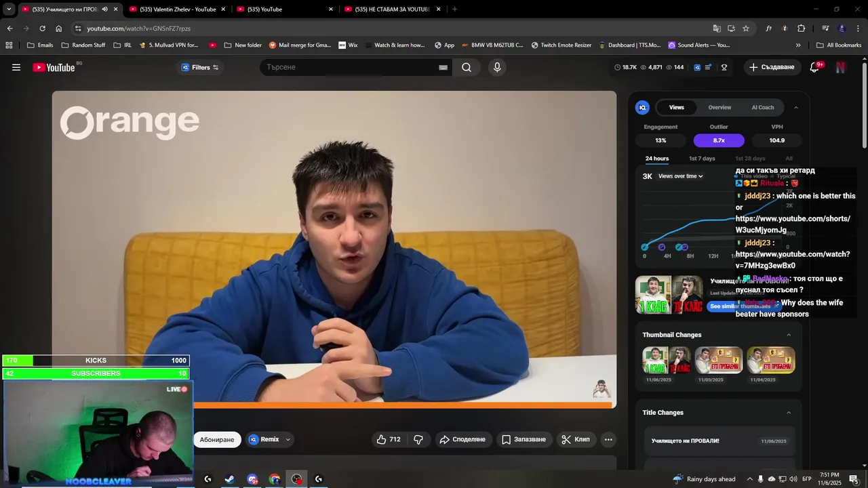Collapse the Title Changes section
This screenshot has height=488, width=868.
point(789,413)
